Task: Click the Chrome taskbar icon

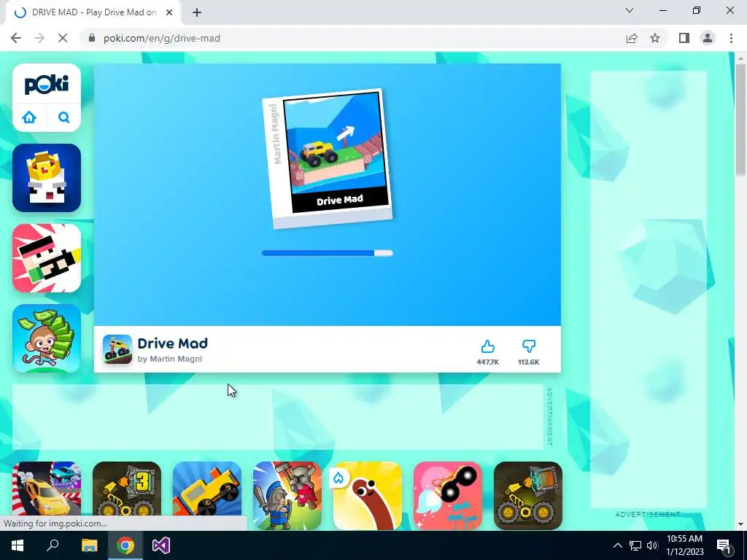Action: 125,545
